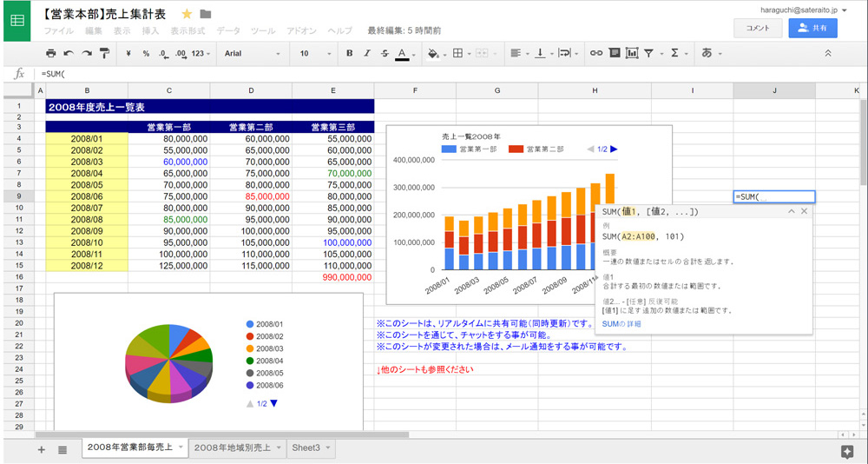Star this spreadsheet document
This screenshot has height=464, width=868.
point(187,14)
